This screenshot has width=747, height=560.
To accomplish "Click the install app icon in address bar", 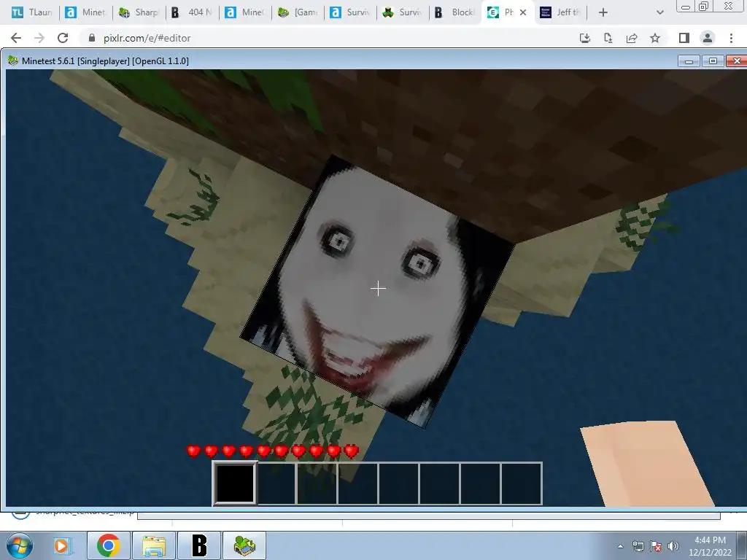I will [x=585, y=38].
